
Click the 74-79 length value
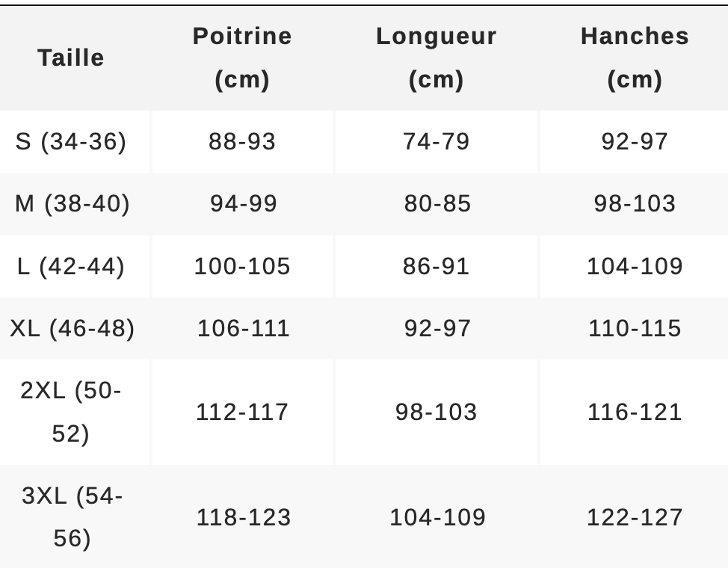click(437, 142)
